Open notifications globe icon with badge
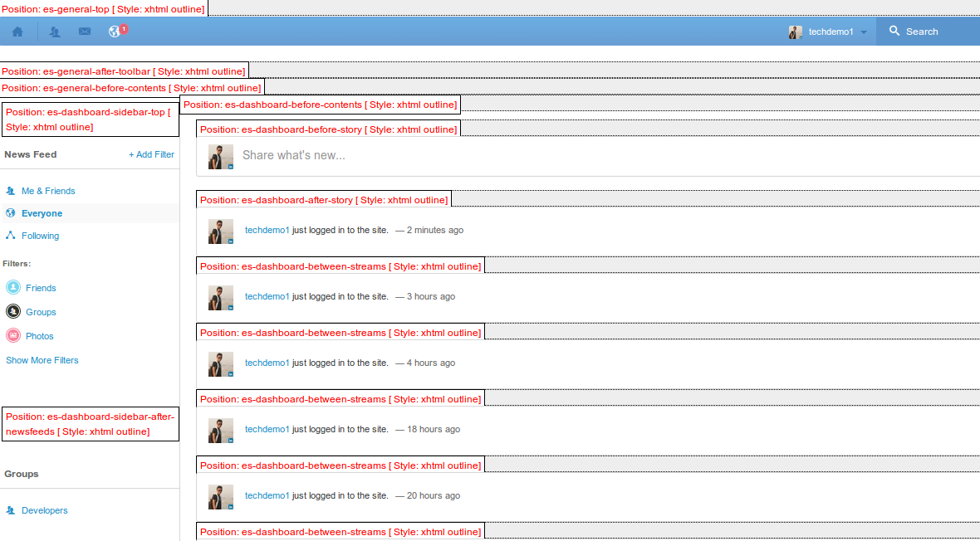The width and height of the screenshot is (980, 541). click(115, 32)
